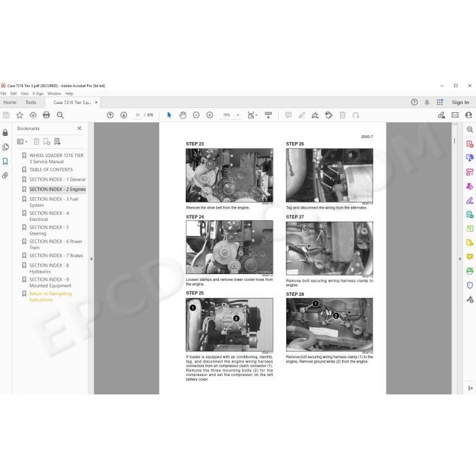Click the scrolling mode toolbar icon

pyautogui.click(x=269, y=115)
